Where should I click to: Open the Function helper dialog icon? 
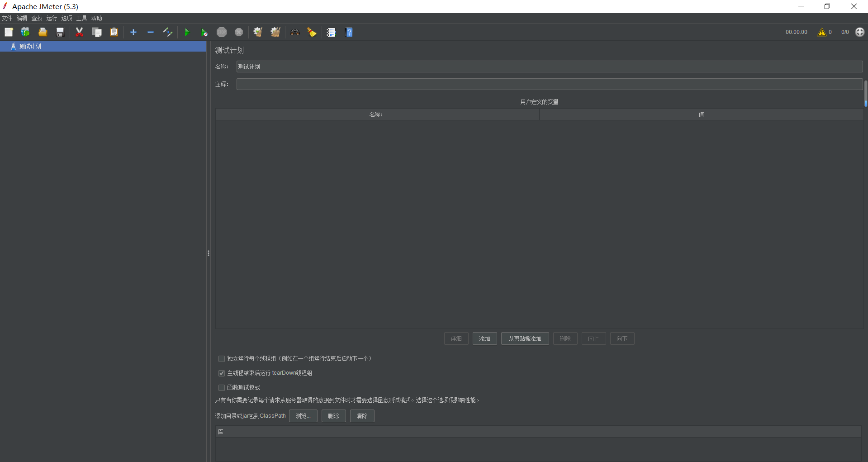pyautogui.click(x=332, y=32)
